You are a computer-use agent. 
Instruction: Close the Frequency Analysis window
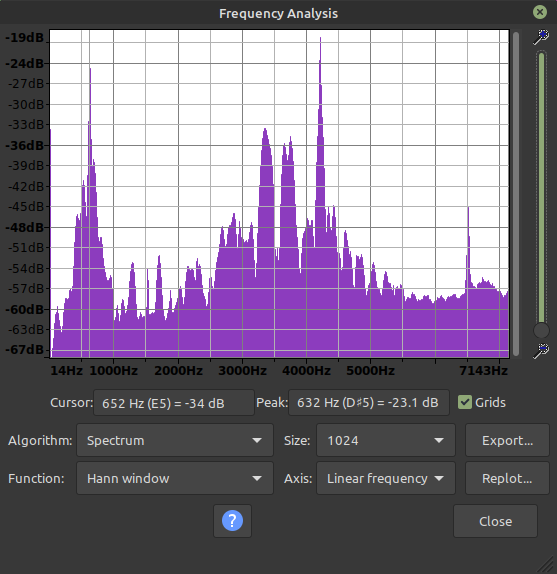[540, 12]
